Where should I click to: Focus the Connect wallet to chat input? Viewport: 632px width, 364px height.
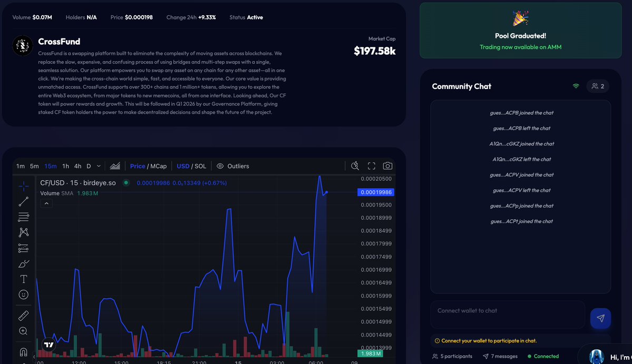click(508, 314)
